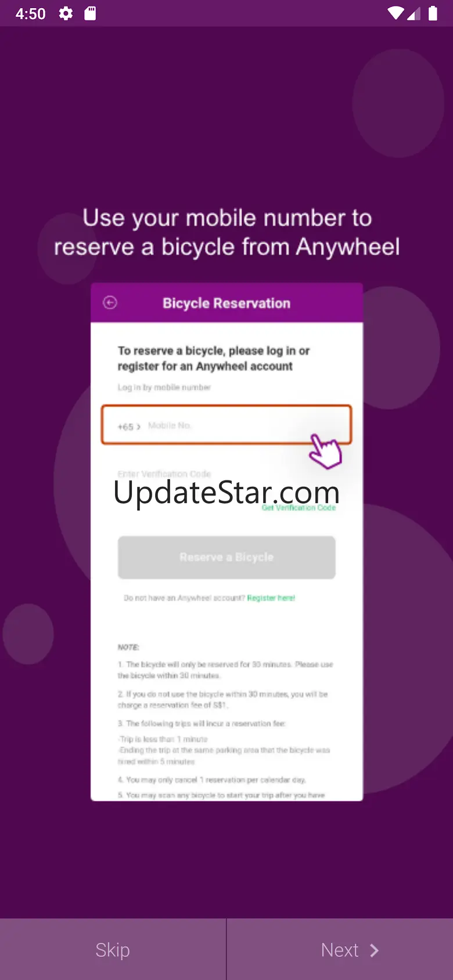
Task: Expand the +65 country code selector
Action: pyautogui.click(x=129, y=426)
